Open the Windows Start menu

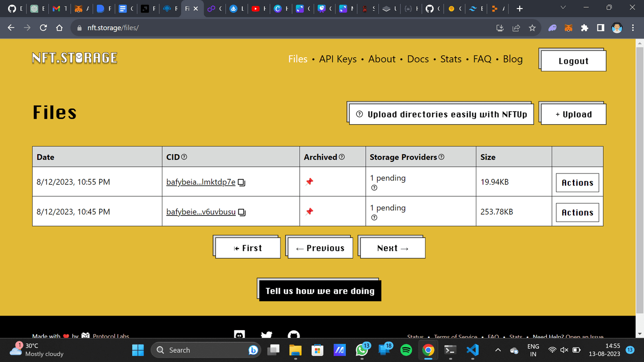[138, 350]
